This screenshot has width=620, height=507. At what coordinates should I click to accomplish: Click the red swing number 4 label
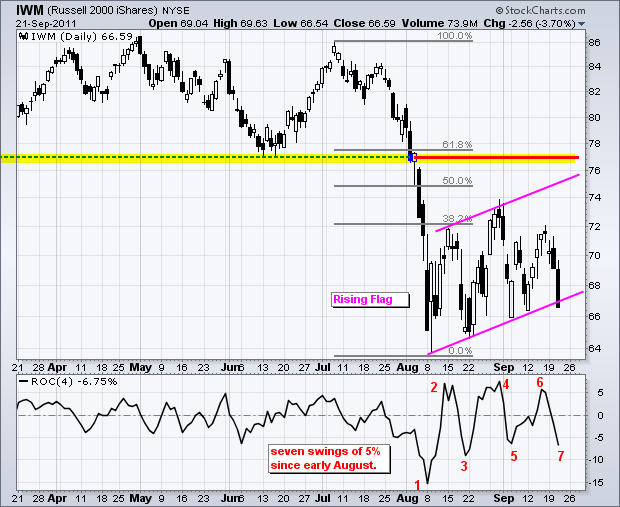pyautogui.click(x=506, y=384)
